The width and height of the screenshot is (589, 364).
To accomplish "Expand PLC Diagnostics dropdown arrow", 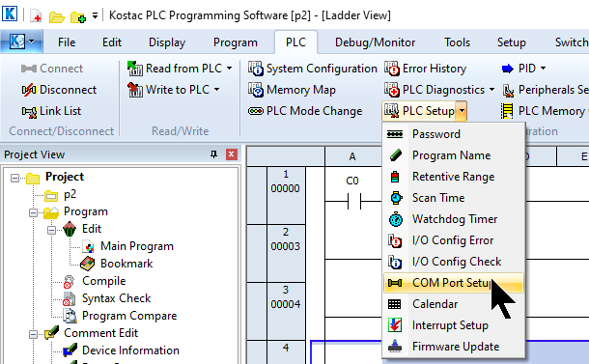I will tap(491, 90).
